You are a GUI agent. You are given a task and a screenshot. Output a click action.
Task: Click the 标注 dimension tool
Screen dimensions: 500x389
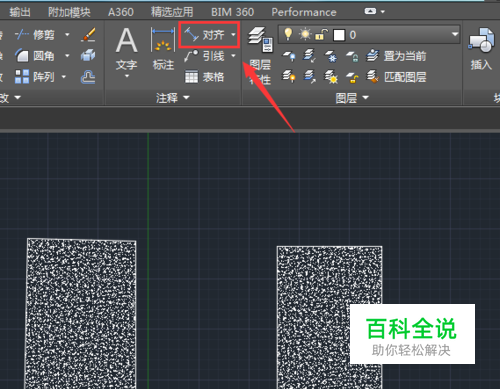pos(163,49)
